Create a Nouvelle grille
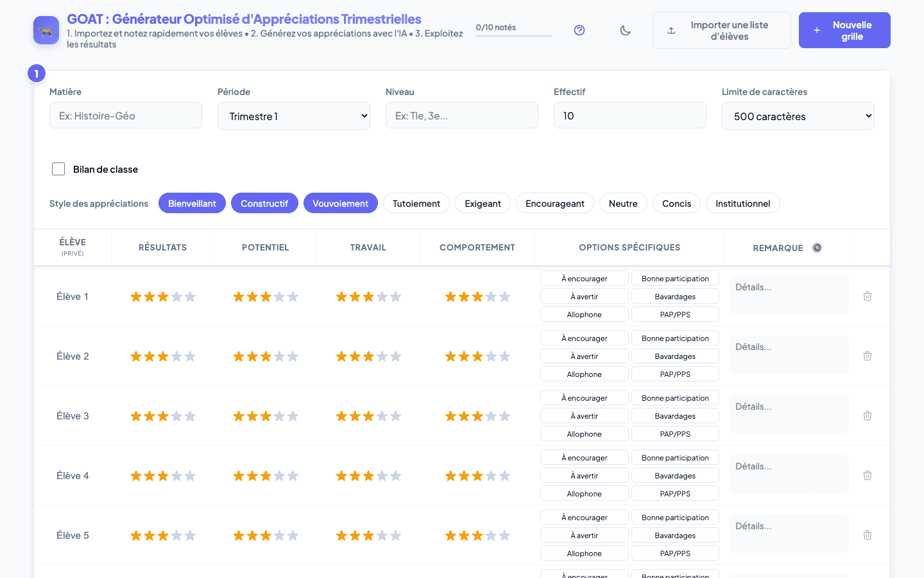This screenshot has width=924, height=578. click(x=844, y=30)
